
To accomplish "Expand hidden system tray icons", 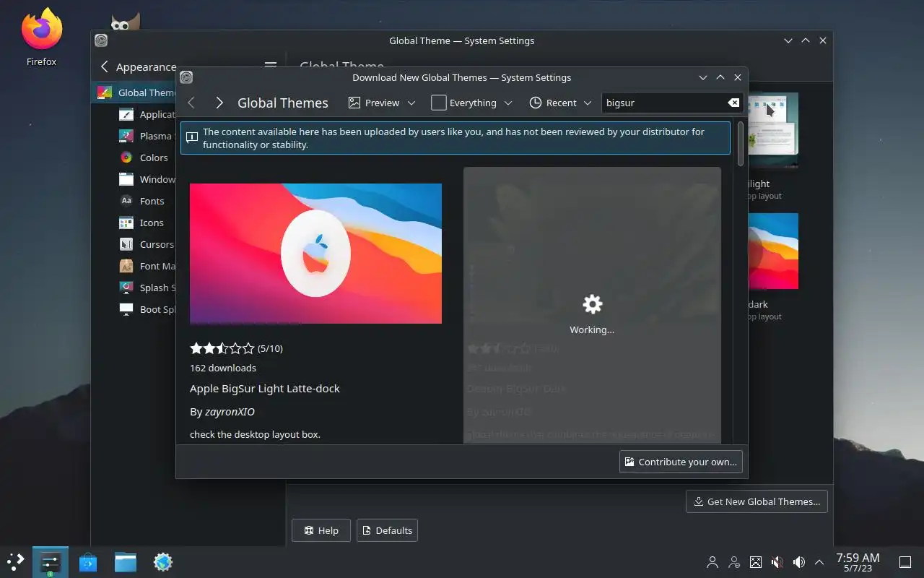I will (819, 562).
